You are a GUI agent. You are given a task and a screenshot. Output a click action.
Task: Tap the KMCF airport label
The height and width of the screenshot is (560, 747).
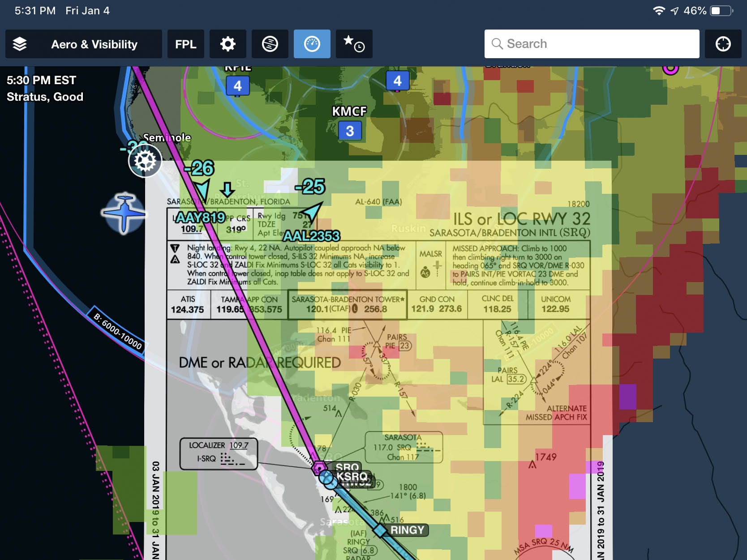pos(349,111)
